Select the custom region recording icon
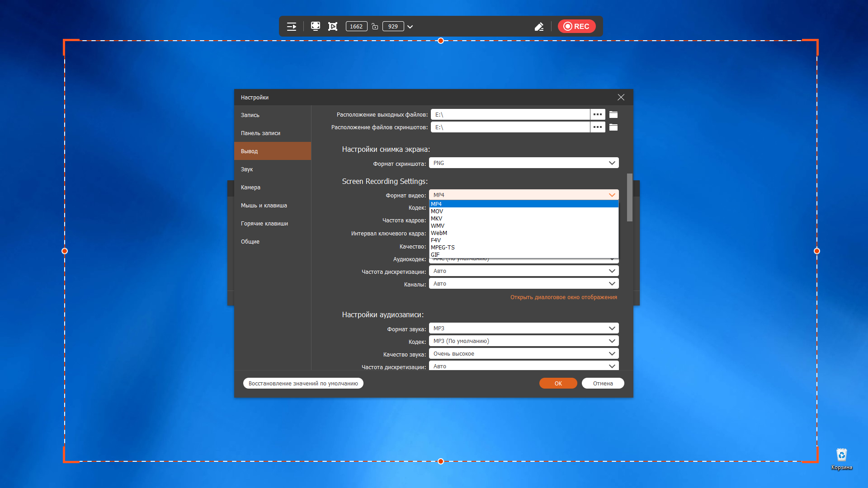The width and height of the screenshot is (868, 488). pyautogui.click(x=333, y=26)
